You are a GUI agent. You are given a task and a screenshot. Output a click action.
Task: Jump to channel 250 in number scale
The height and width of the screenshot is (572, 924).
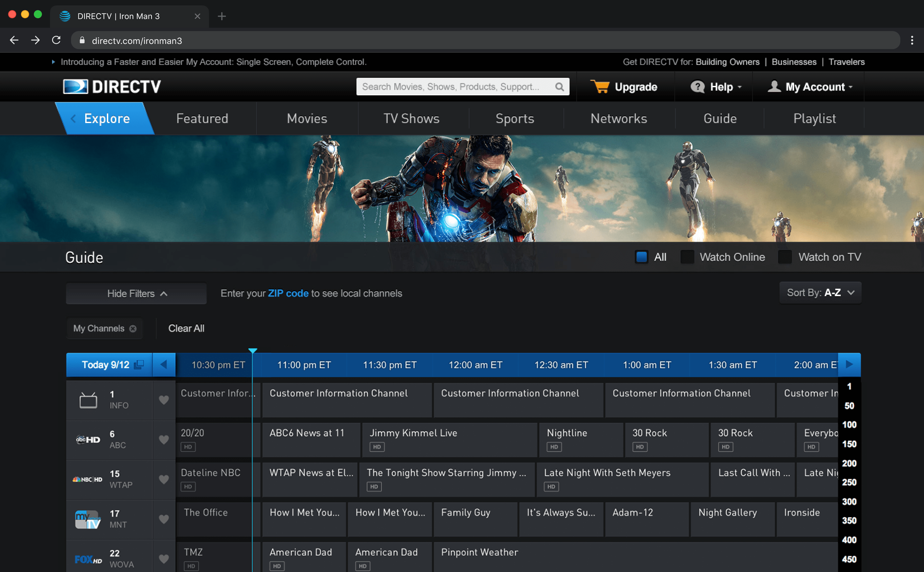[x=849, y=482]
